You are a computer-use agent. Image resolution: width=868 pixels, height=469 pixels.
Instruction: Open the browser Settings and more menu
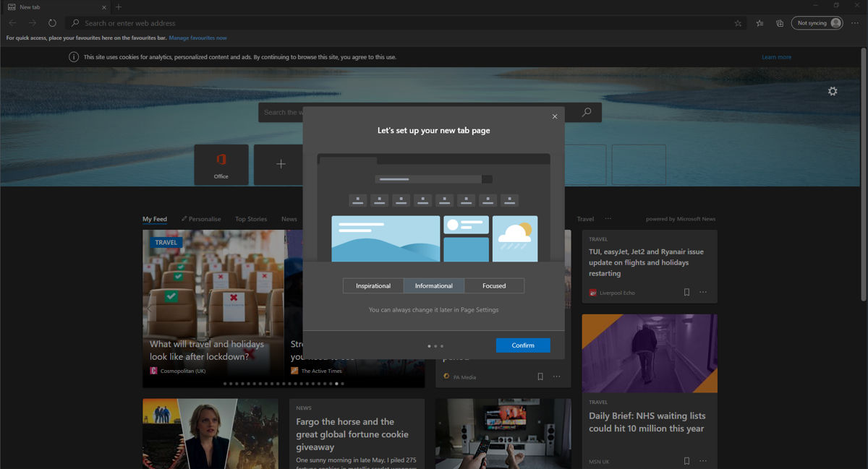tap(856, 23)
